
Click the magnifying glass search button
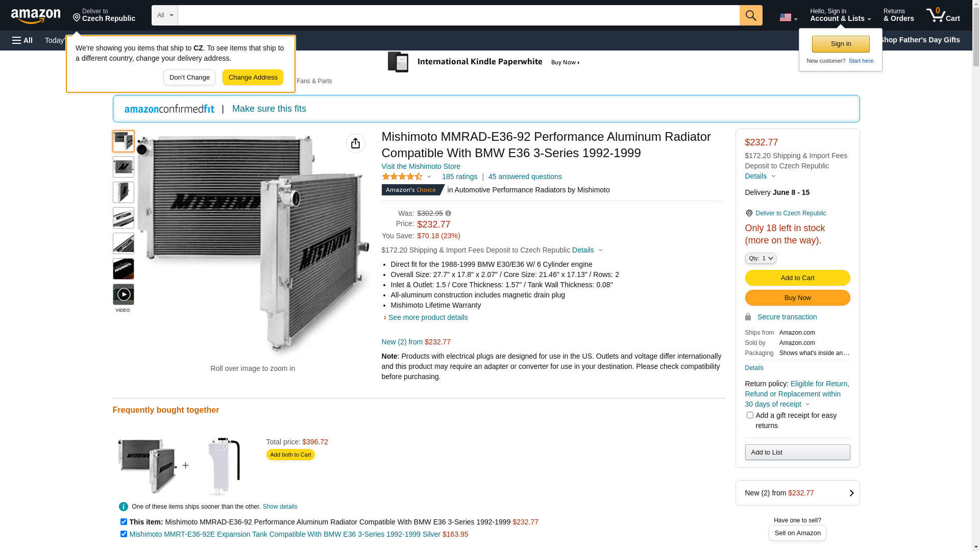tap(751, 15)
